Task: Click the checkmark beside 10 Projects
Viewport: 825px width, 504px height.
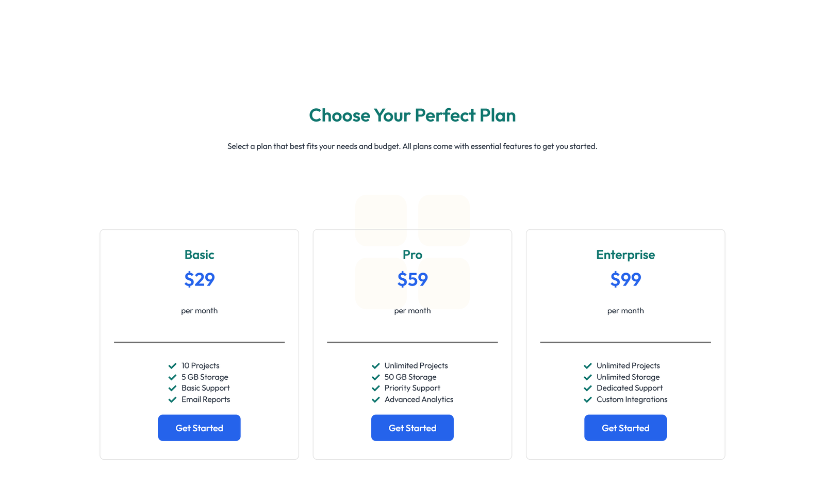Action: tap(172, 365)
